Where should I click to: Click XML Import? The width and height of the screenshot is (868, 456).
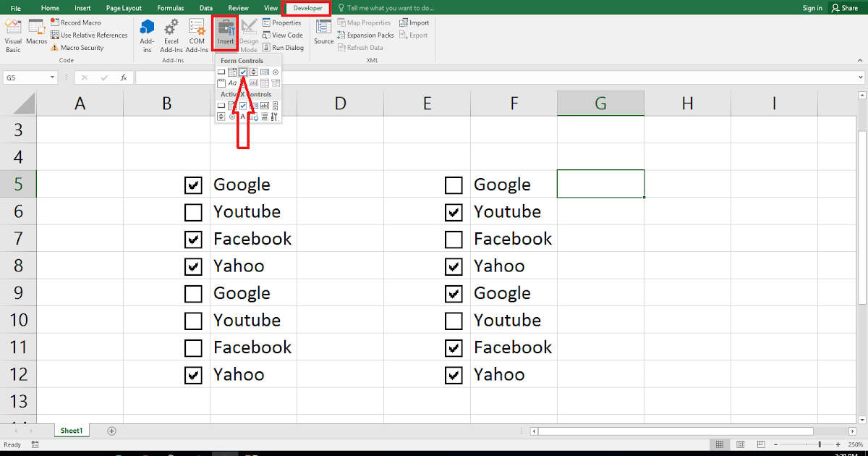pos(414,23)
